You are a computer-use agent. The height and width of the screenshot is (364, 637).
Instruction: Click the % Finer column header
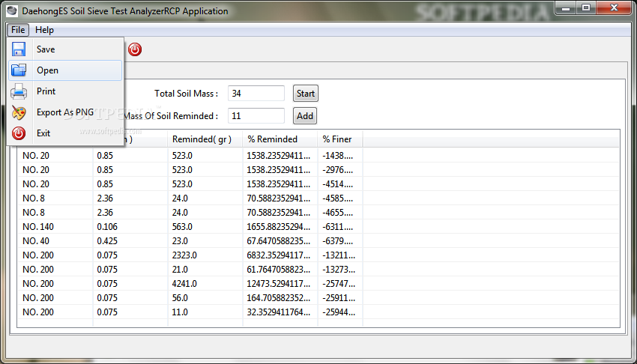point(340,139)
